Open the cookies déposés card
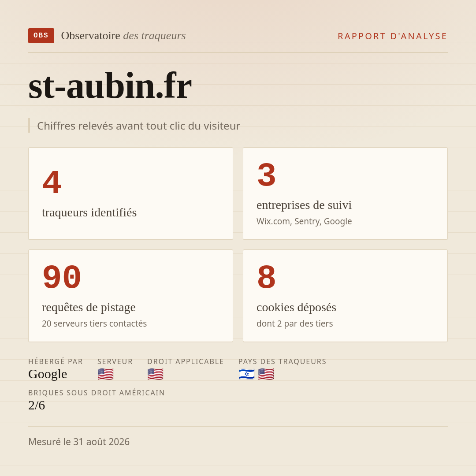This screenshot has height=476, width=476. pos(345,296)
